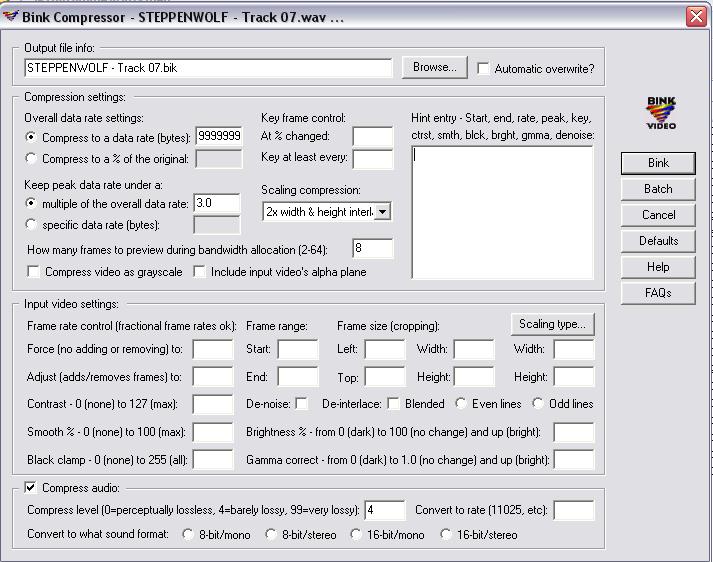This screenshot has height=562, width=713.
Task: Click the Bink app icon in title bar
Action: point(10,17)
